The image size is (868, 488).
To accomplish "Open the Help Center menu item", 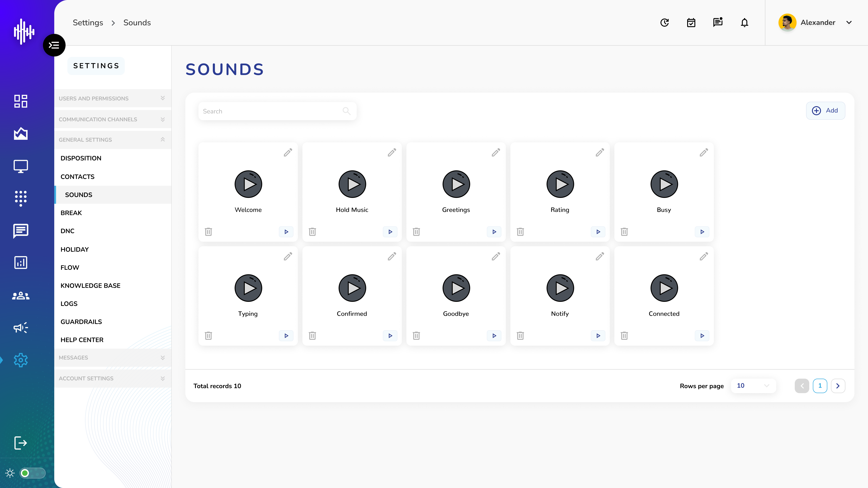I will tap(82, 340).
